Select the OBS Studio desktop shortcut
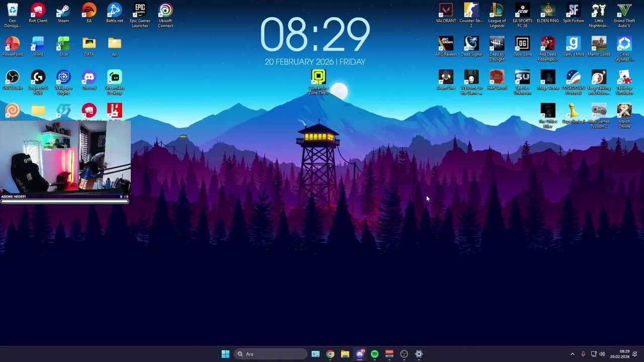 coord(13,80)
